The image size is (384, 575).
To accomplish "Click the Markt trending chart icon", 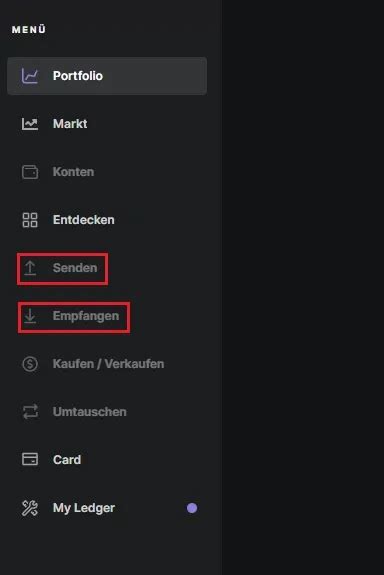I will [x=30, y=124].
